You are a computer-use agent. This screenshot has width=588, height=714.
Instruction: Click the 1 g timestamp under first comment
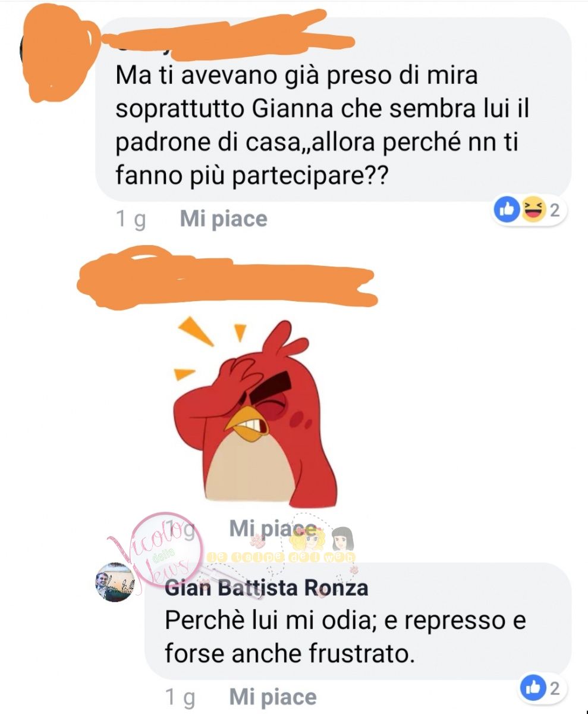click(x=130, y=220)
